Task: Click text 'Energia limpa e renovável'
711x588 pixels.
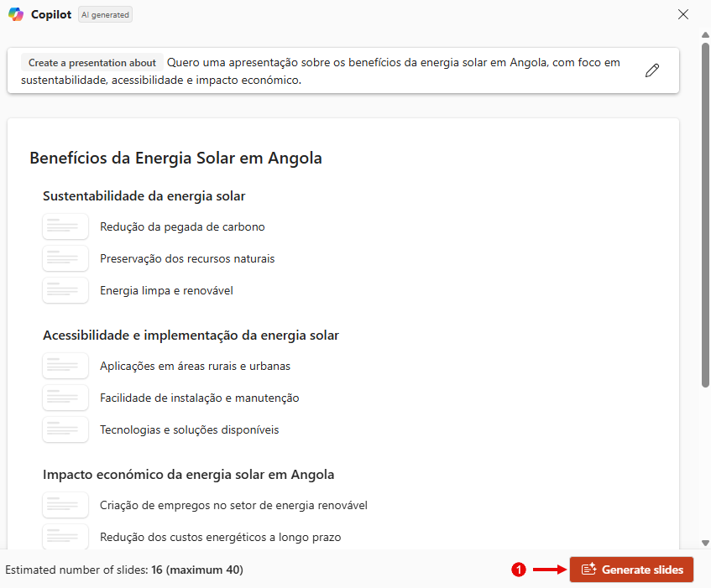Action: (166, 290)
